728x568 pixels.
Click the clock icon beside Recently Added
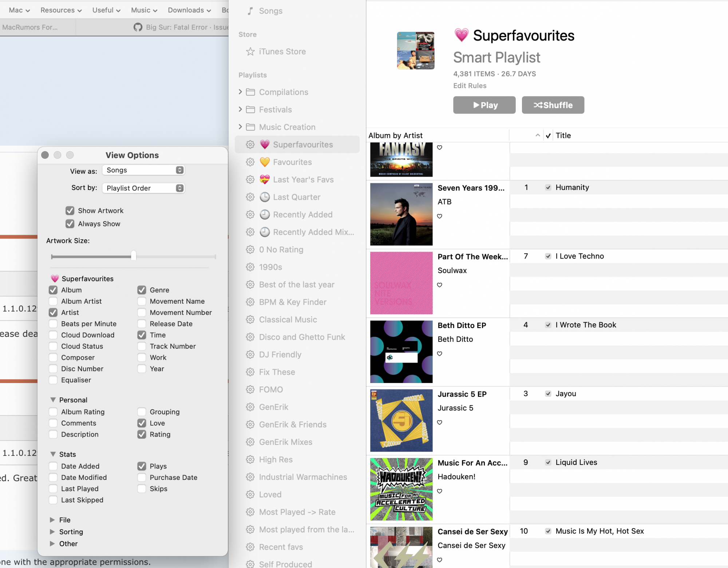[265, 214]
